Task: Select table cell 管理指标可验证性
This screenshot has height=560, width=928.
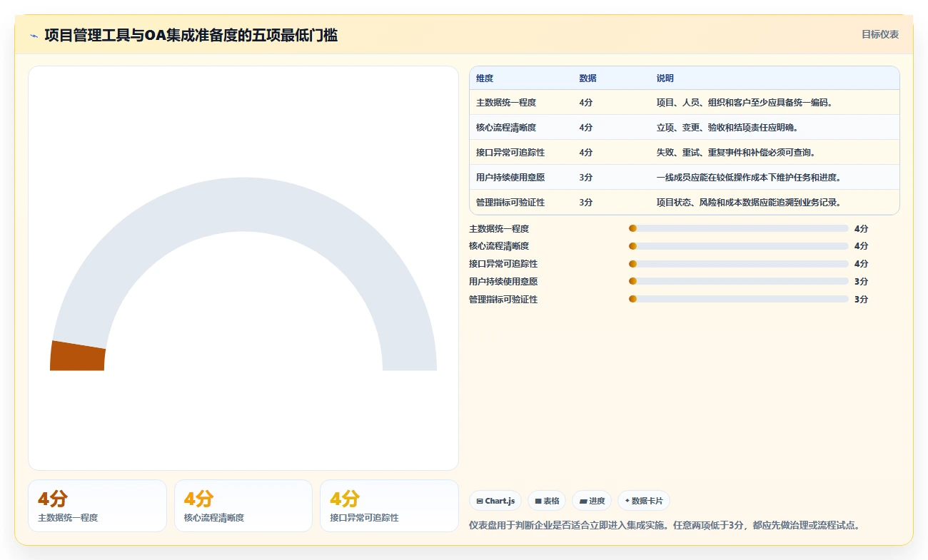Action: pos(510,203)
